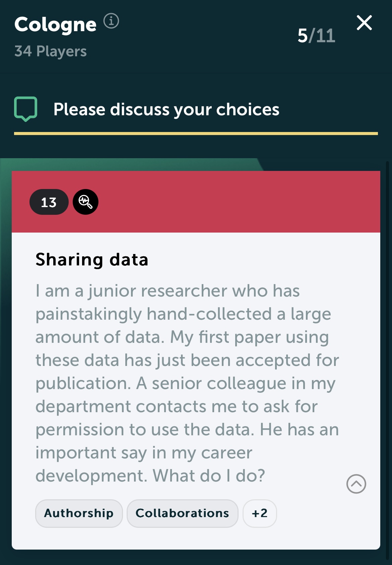Select the Please discuss your choices heading
The height and width of the screenshot is (565, 392).
tap(167, 109)
